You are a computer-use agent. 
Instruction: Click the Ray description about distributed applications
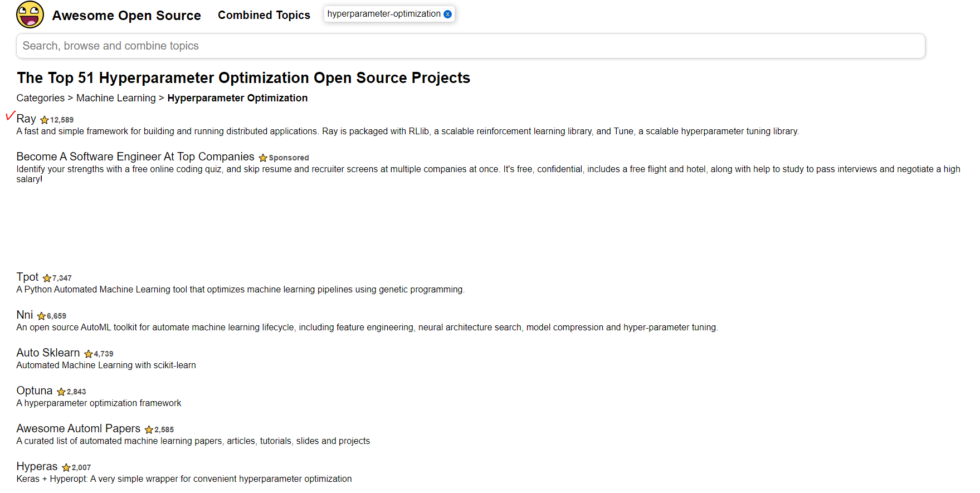[408, 131]
